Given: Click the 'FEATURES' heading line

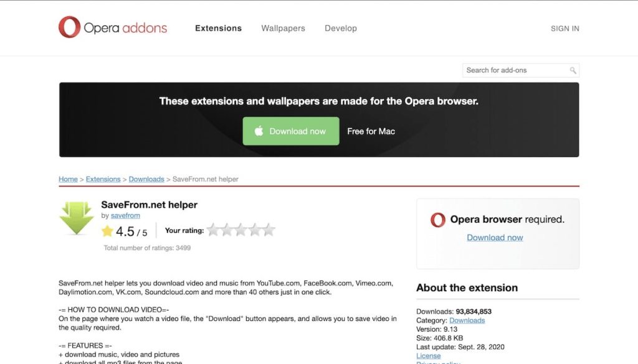Looking at the screenshot, I should coord(85,346).
